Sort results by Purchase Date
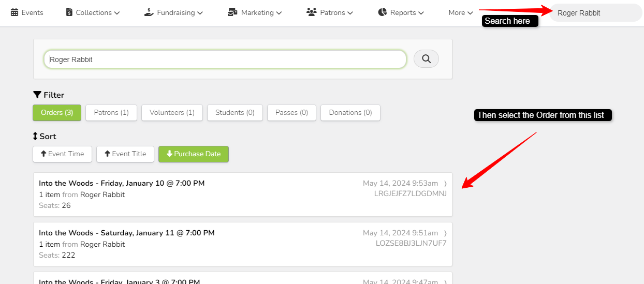This screenshot has height=284, width=644. click(194, 154)
